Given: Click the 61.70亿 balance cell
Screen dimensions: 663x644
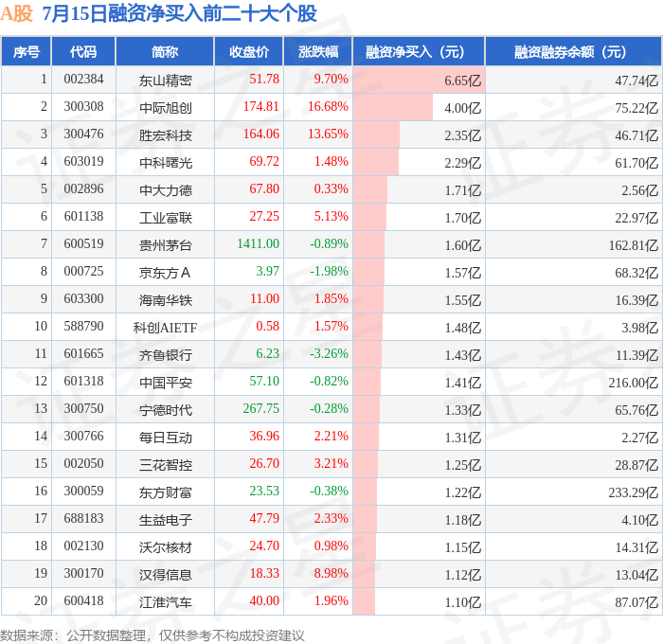Looking at the screenshot, I should 636,163.
